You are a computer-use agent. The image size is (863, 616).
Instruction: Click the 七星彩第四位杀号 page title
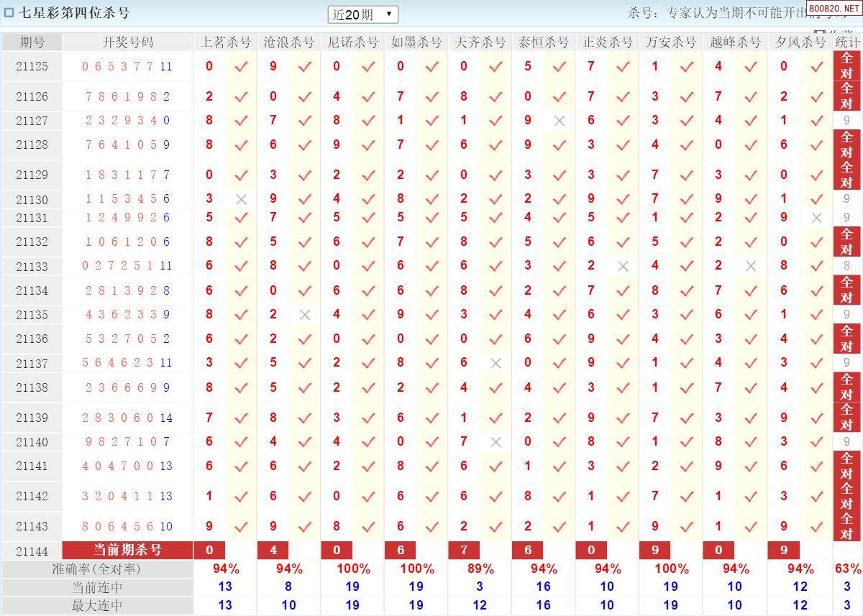point(74,13)
